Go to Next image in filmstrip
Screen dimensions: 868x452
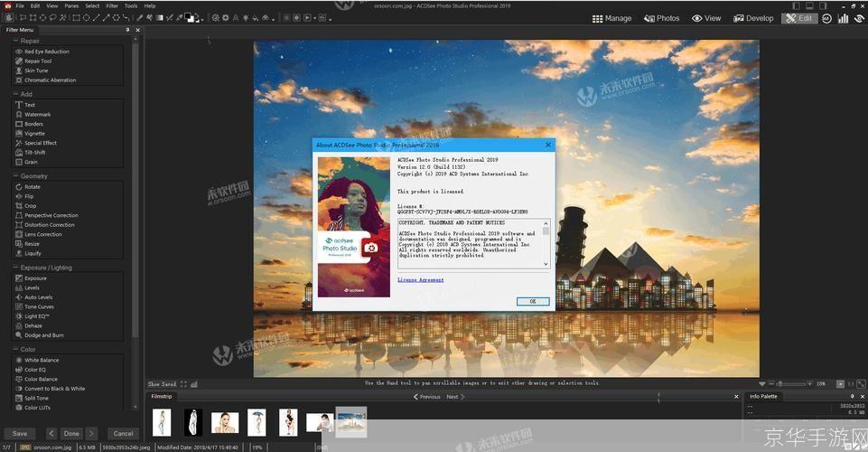coord(455,397)
